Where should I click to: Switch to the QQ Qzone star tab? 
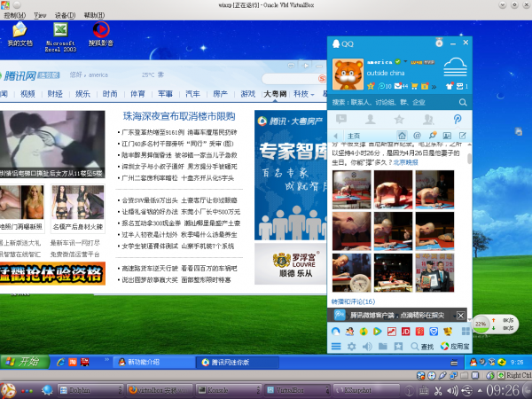pyautogui.click(x=399, y=119)
